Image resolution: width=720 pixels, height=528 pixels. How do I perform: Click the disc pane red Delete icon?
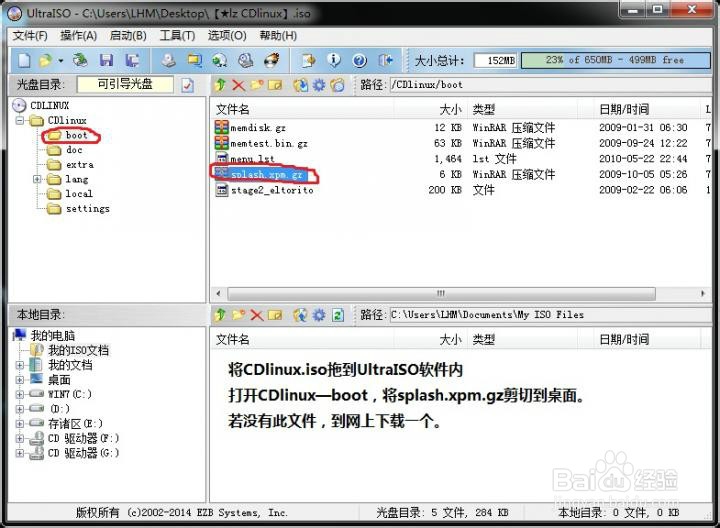[x=238, y=85]
